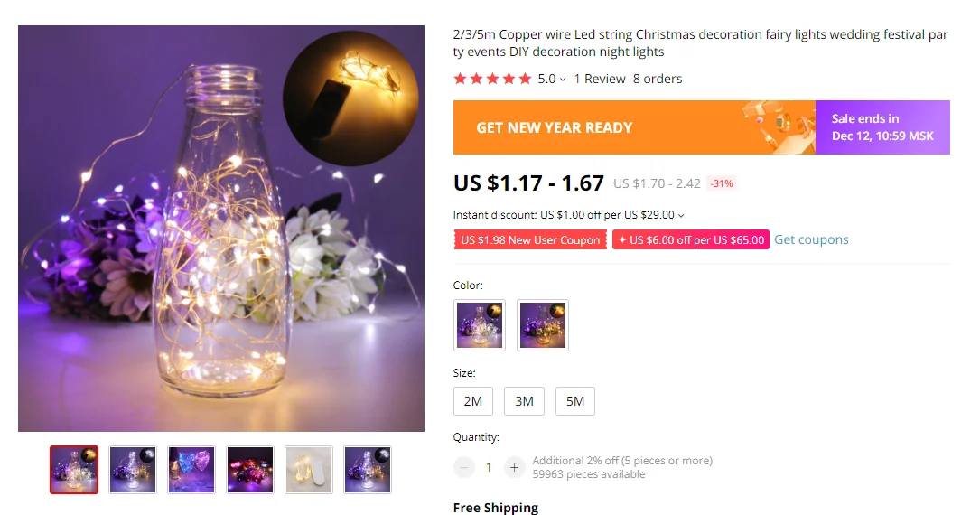Increase quantity with the plus button
The width and height of the screenshot is (980, 515).
coord(514,467)
